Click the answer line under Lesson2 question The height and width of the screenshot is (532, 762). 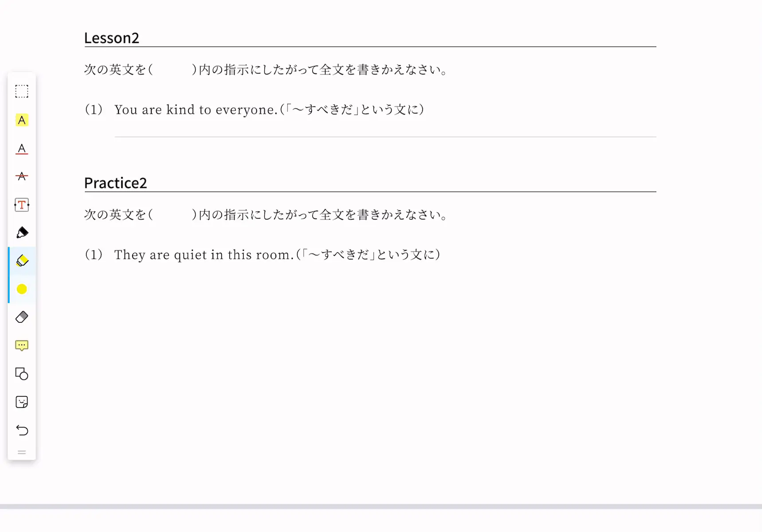[385, 137]
